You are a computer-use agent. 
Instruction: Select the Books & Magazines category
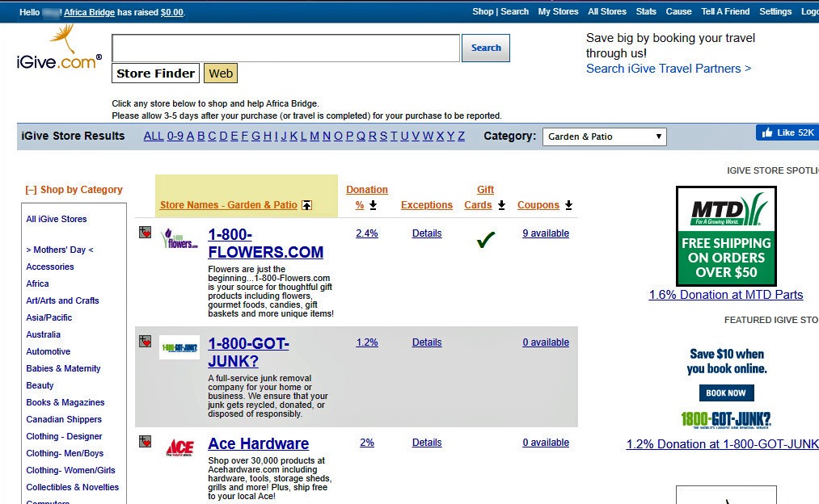tap(65, 402)
